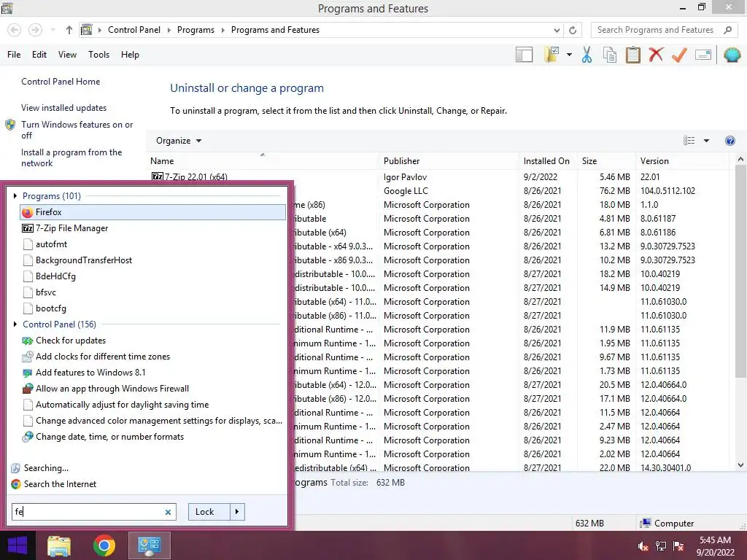Viewport: 747px width, 560px height.
Task: Open the Edit menu
Action: coord(39,55)
